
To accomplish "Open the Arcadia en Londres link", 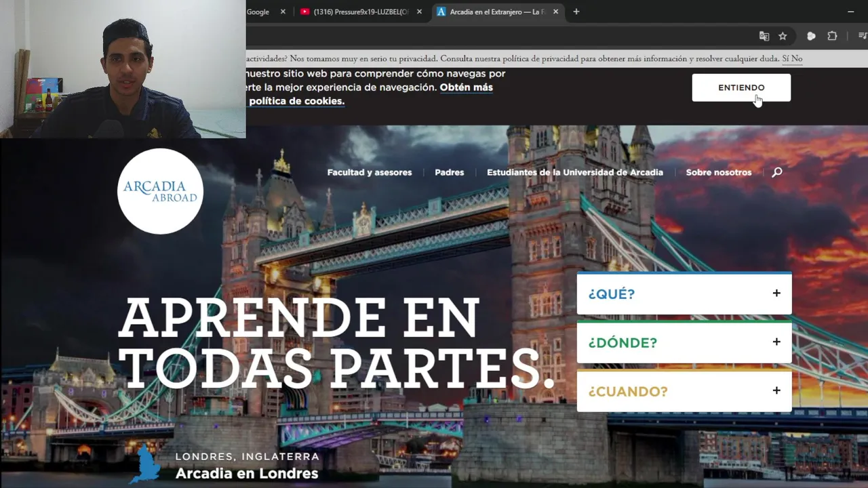I will pos(247,473).
